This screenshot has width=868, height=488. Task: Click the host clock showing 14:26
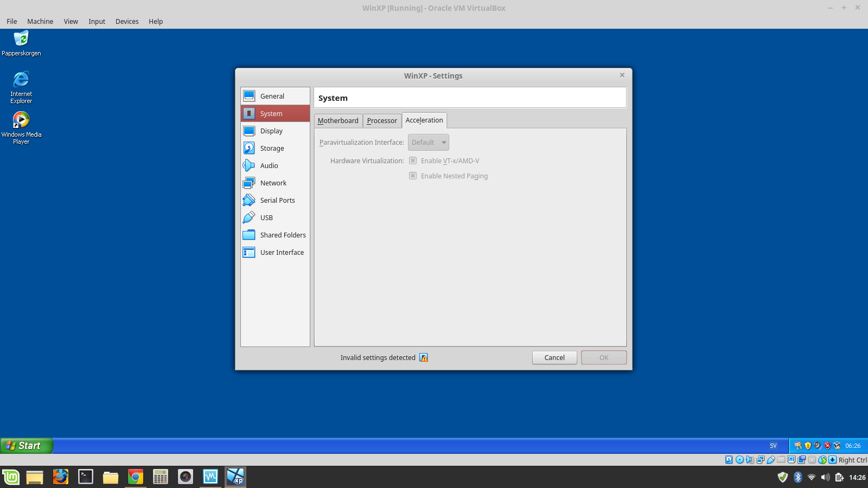tap(857, 477)
